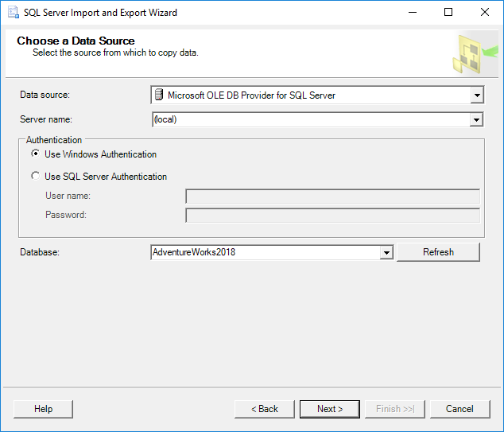The width and height of the screenshot is (504, 432).
Task: Click the Password input field
Action: (332, 216)
